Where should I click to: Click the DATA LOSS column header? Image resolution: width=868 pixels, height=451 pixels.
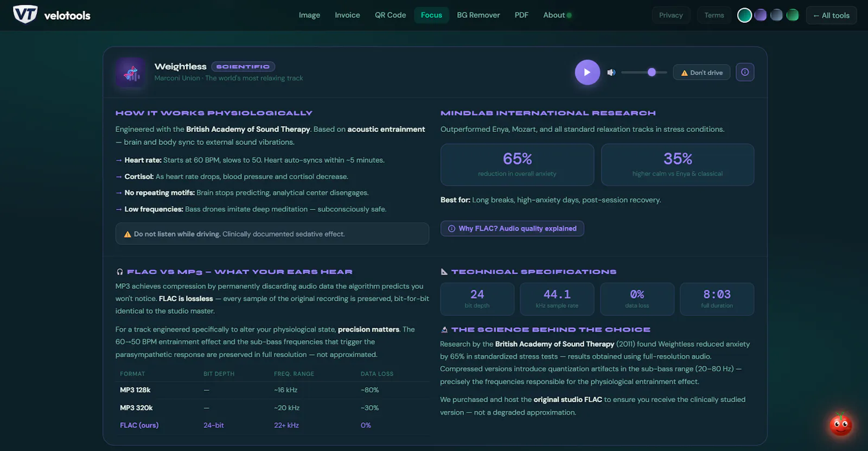point(377,374)
